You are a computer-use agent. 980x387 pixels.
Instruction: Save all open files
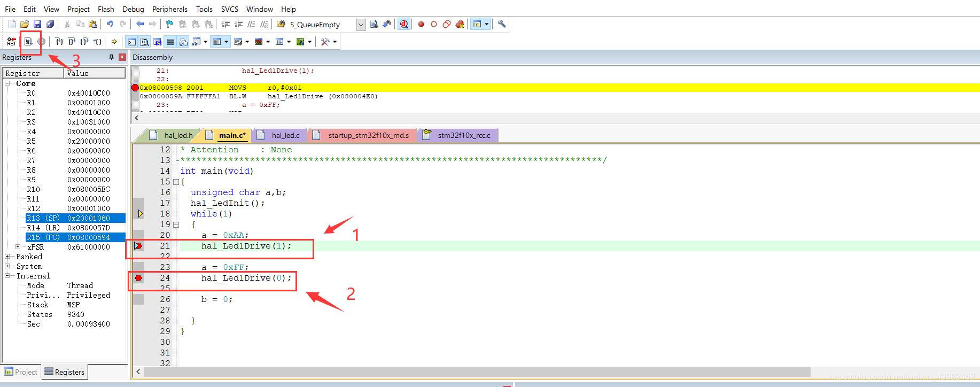[50, 24]
